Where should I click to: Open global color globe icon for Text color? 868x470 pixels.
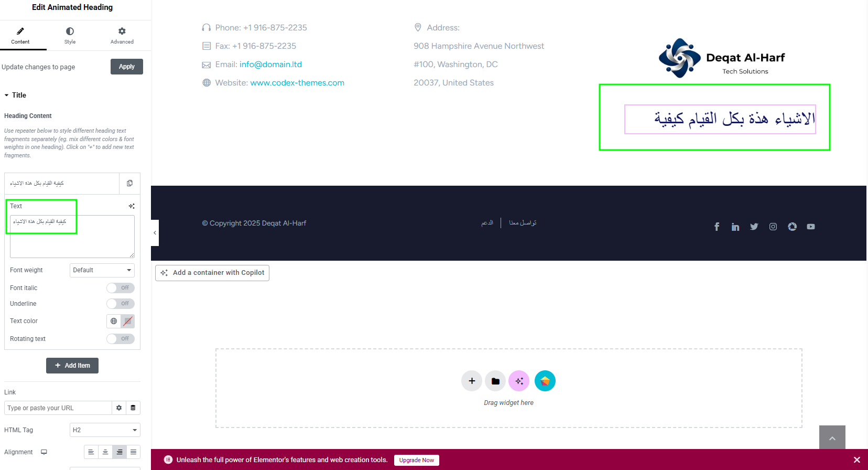114,321
